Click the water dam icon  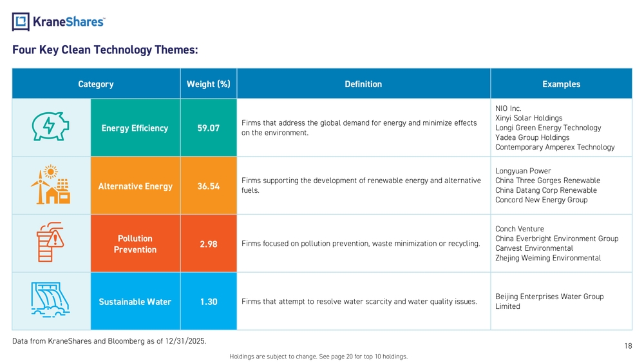pyautogui.click(x=51, y=301)
